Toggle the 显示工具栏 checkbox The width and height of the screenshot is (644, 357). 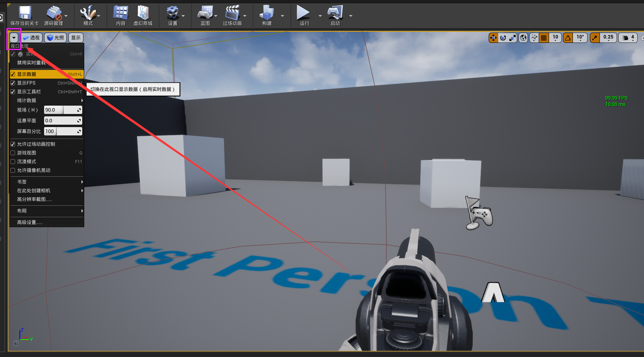click(13, 92)
